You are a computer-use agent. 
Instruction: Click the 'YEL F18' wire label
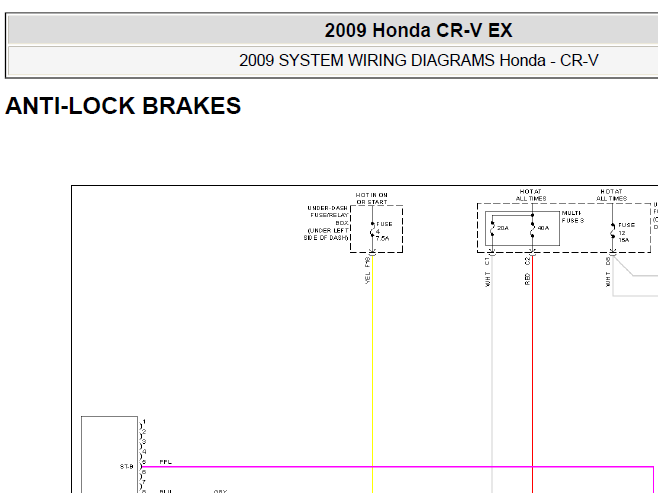pyautogui.click(x=368, y=270)
